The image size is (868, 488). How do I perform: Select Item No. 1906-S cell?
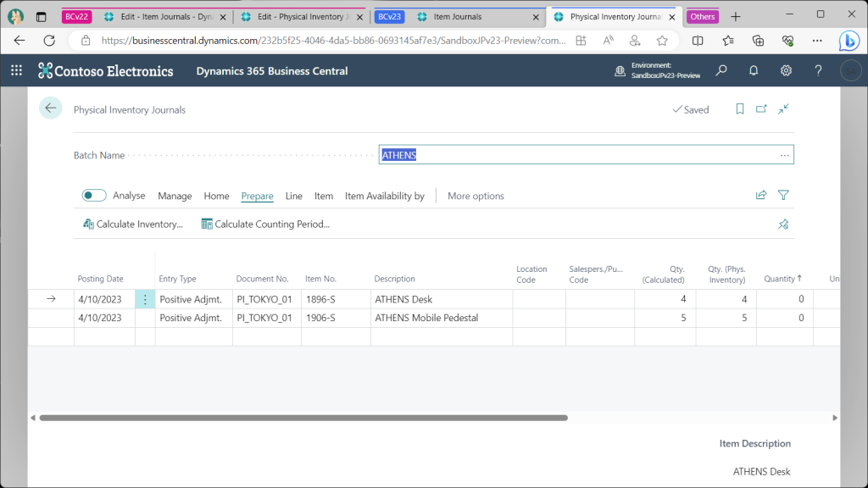[336, 319]
